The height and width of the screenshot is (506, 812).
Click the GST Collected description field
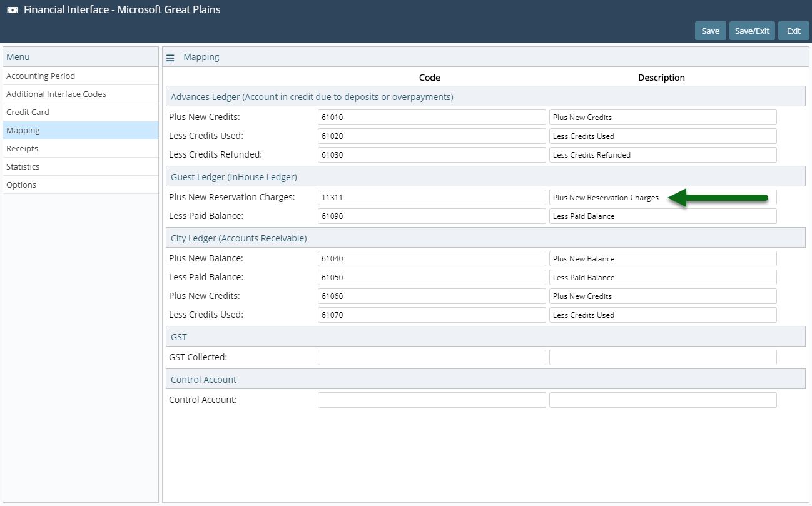click(663, 358)
